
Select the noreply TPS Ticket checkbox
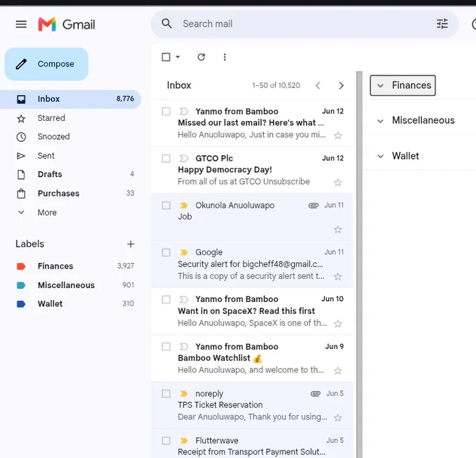tap(166, 394)
